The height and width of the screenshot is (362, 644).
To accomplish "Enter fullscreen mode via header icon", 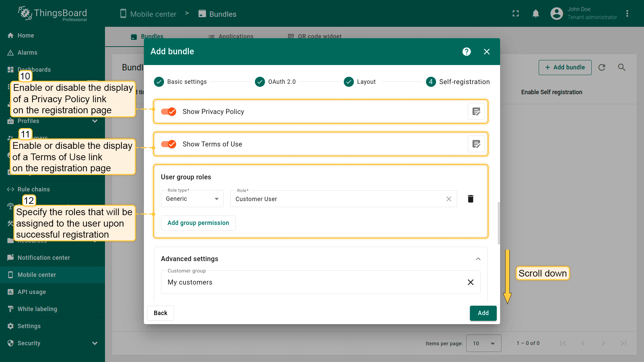I will tap(516, 13).
